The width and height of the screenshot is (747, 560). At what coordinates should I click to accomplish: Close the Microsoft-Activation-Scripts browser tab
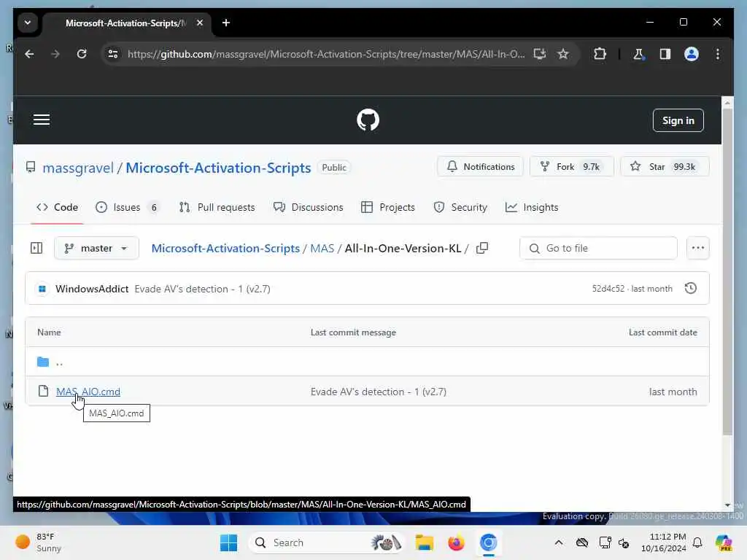200,23
